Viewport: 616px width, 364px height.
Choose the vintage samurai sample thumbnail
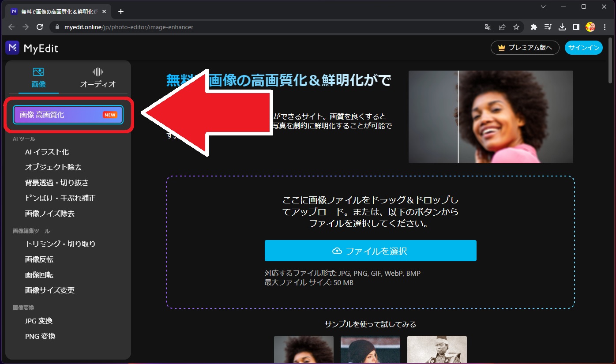437,349
